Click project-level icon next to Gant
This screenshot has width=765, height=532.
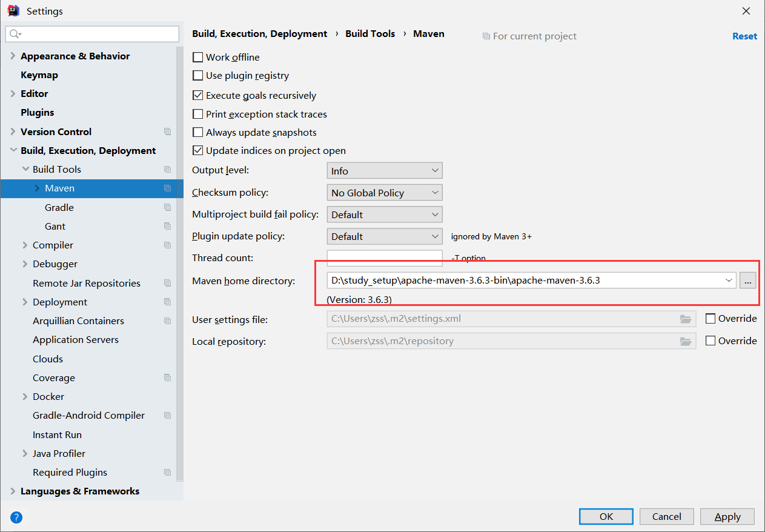click(x=168, y=226)
